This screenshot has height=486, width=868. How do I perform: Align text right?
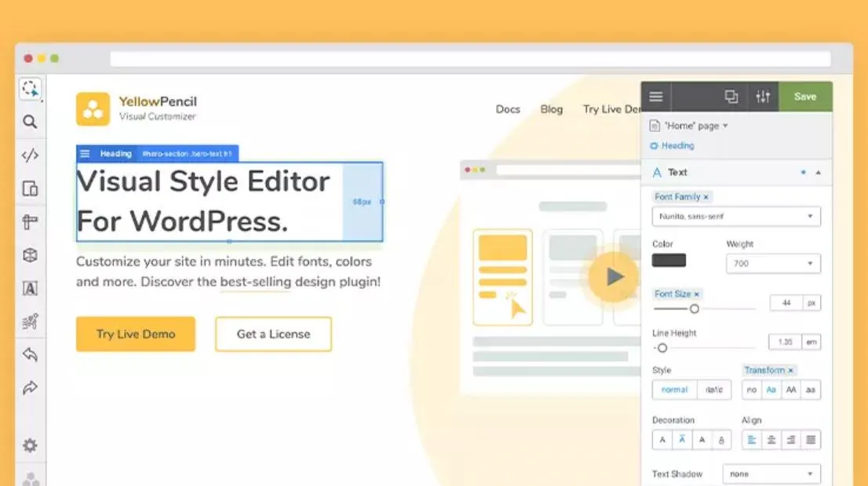pyautogui.click(x=791, y=440)
